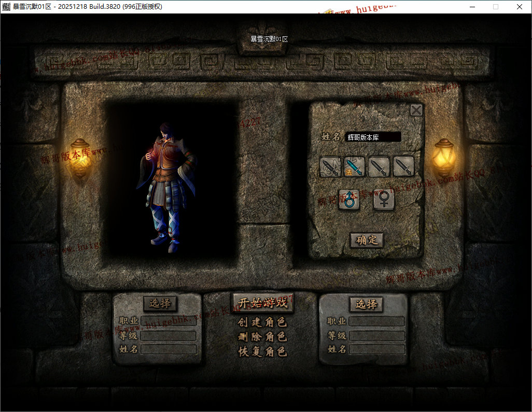Select 恢复角色 restore character option
The height and width of the screenshot is (412, 532).
(x=262, y=352)
